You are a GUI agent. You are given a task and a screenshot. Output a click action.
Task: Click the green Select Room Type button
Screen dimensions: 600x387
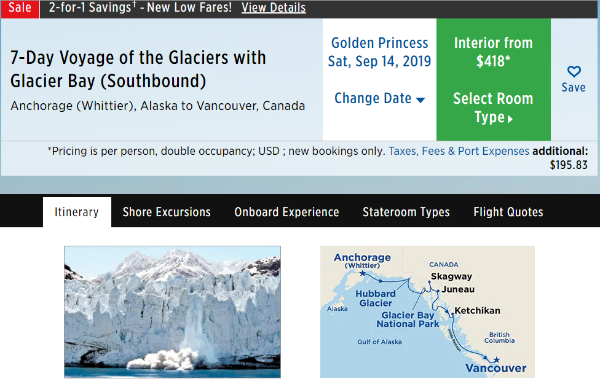(x=494, y=79)
